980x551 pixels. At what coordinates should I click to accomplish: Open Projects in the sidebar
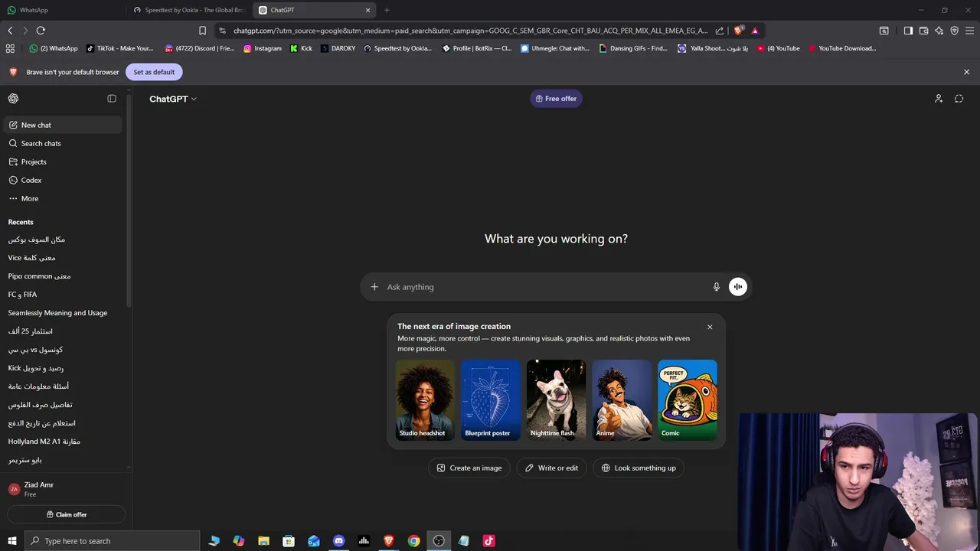click(63, 161)
